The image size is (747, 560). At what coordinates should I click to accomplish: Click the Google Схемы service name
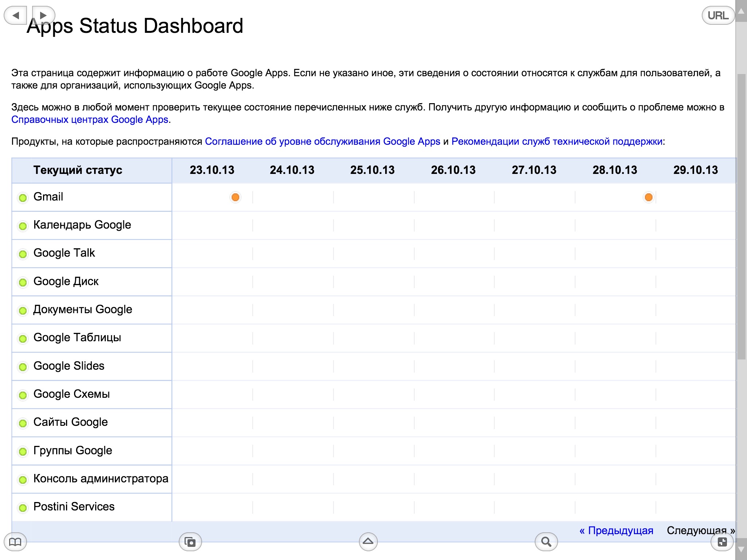click(x=71, y=394)
